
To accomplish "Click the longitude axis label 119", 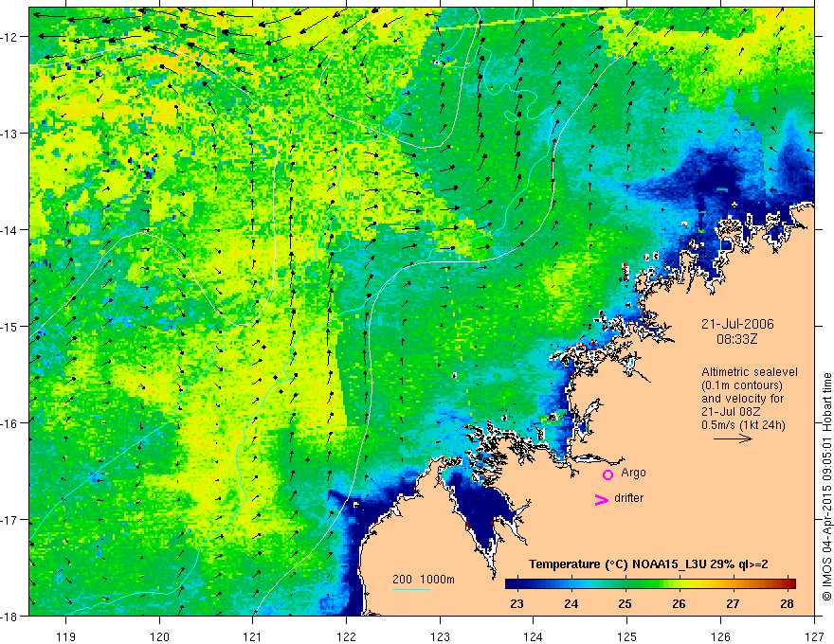I will (x=66, y=636).
